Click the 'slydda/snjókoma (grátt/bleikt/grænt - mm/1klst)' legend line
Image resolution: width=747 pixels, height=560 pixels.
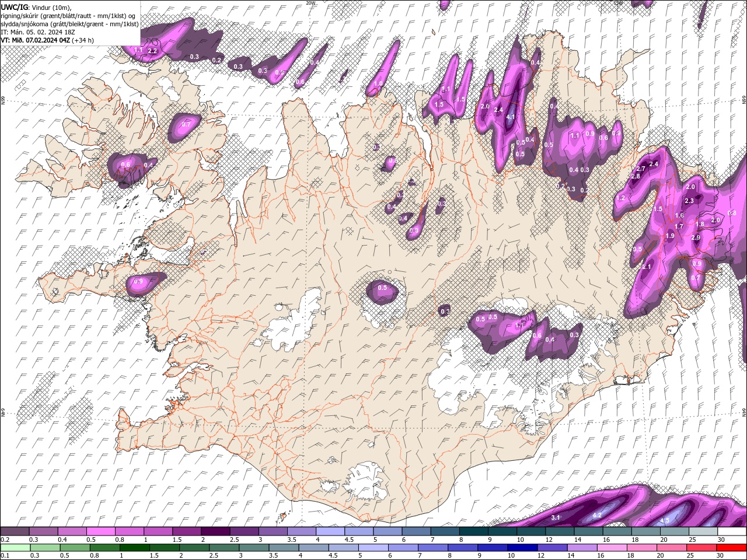pos(69,24)
